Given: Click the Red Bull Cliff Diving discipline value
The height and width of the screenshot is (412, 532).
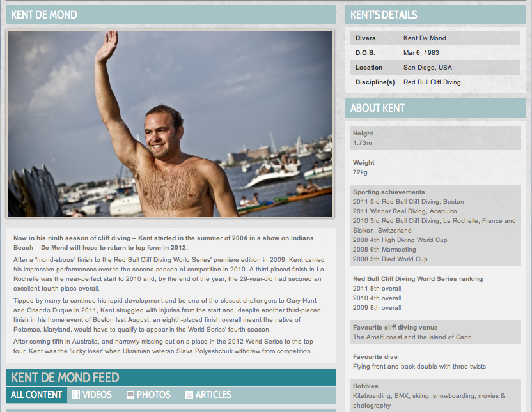Looking at the screenshot, I should coord(432,82).
